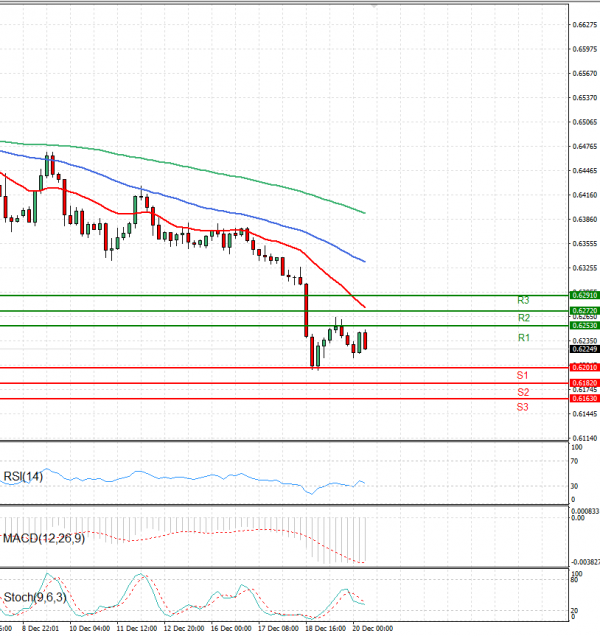
Task: Click the 11 Dec 12:00 time label
Action: [137, 628]
